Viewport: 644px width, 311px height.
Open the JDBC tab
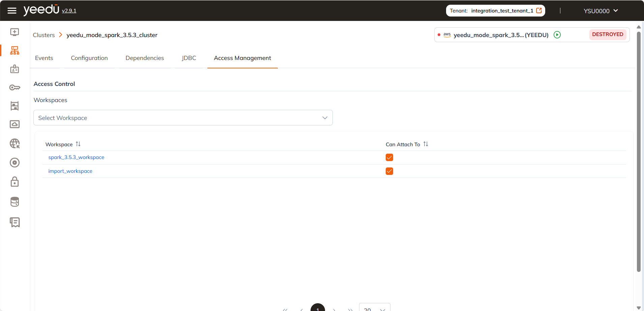coord(189,58)
